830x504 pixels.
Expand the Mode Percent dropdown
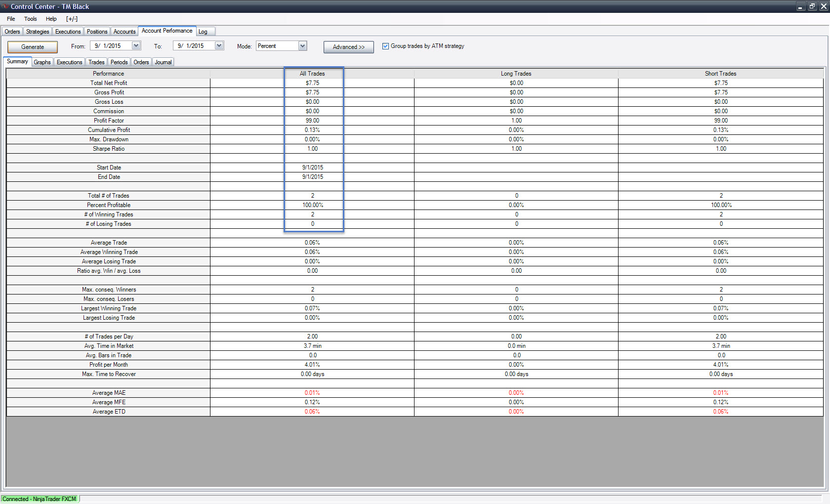303,46
